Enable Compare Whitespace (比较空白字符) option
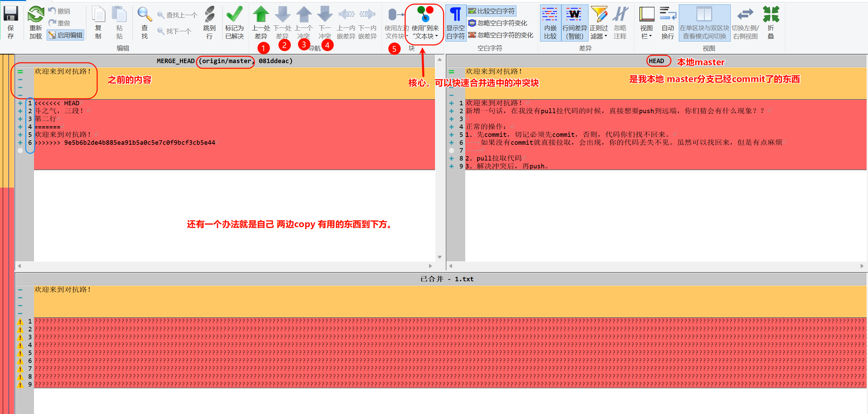 click(x=492, y=11)
